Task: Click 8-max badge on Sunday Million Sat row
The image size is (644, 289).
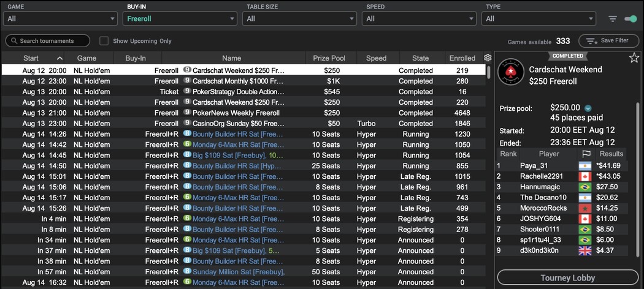Action: pyautogui.click(x=187, y=271)
